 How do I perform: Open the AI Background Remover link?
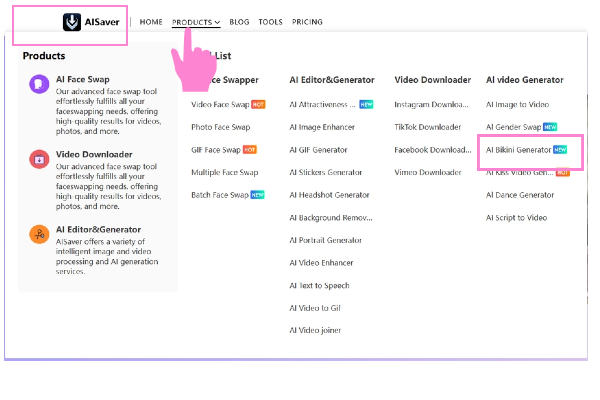tap(331, 217)
